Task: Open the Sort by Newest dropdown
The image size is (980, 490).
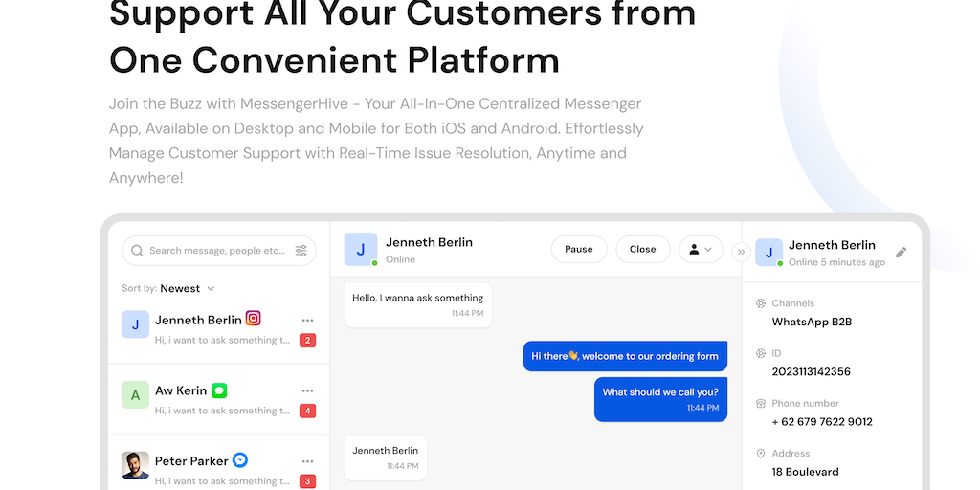Action: (x=168, y=289)
